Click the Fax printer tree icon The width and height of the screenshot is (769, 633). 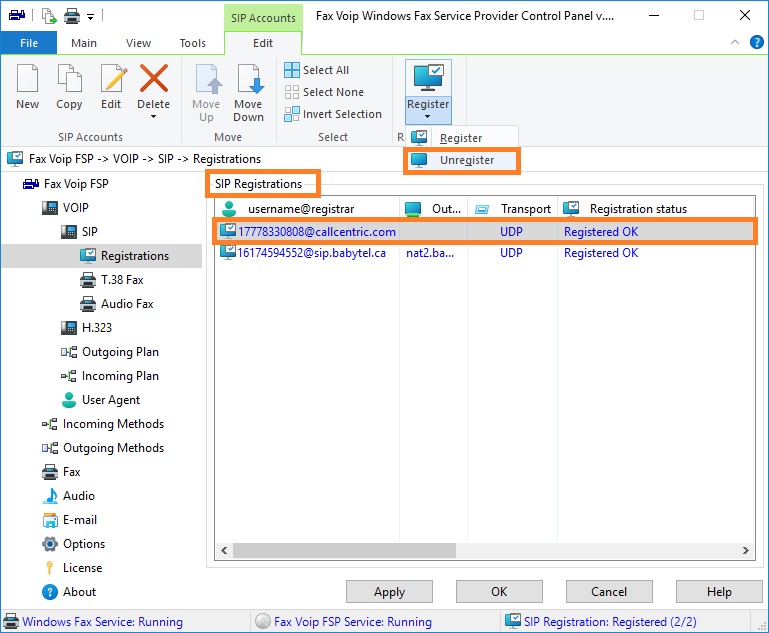coord(50,472)
